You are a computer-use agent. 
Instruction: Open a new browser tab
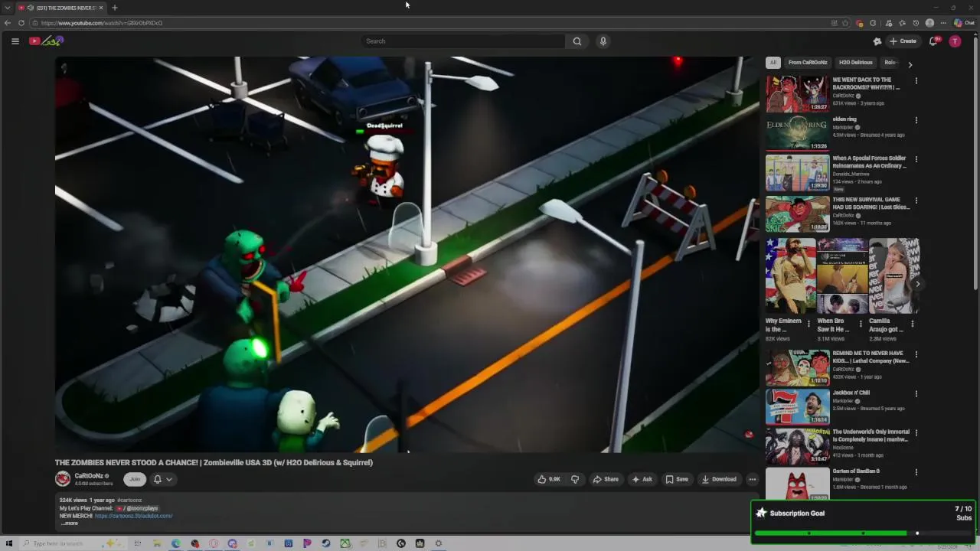114,8
